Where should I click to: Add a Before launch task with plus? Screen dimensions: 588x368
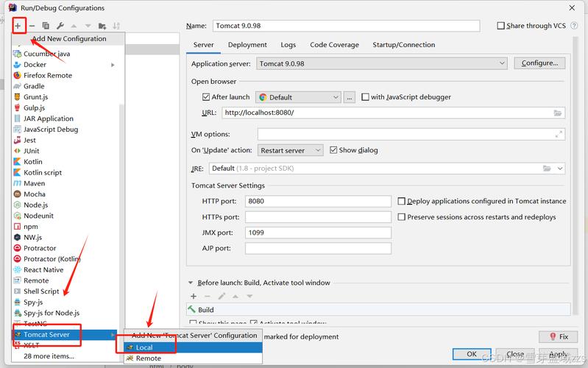pyautogui.click(x=194, y=297)
